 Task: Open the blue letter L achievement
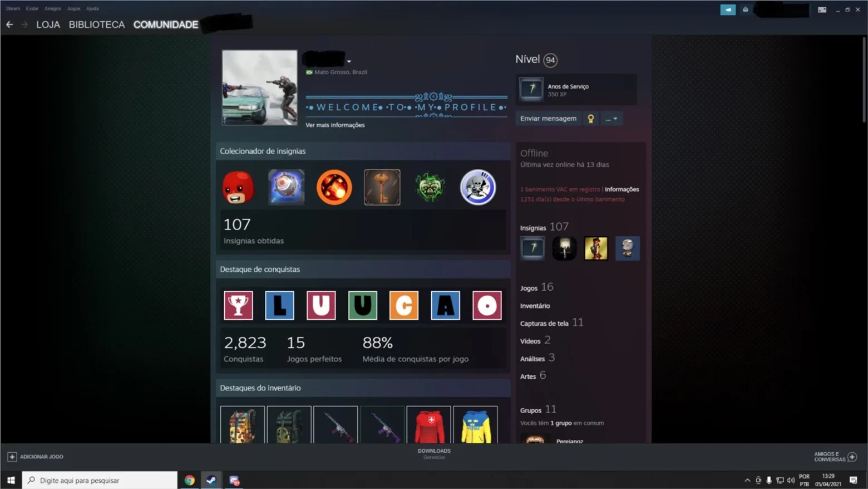click(280, 305)
